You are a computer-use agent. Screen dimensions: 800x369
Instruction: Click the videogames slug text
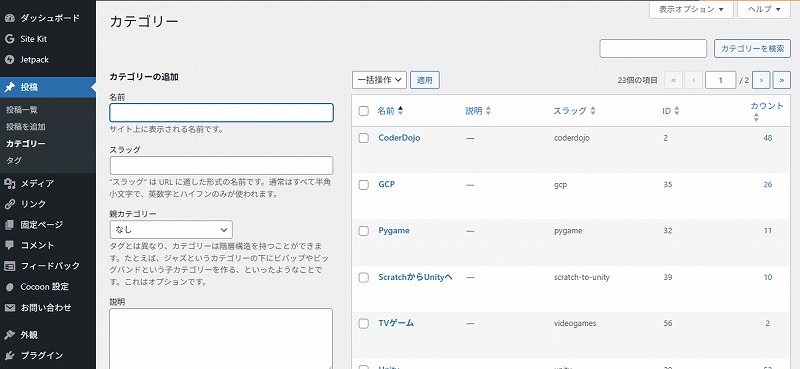(x=575, y=323)
